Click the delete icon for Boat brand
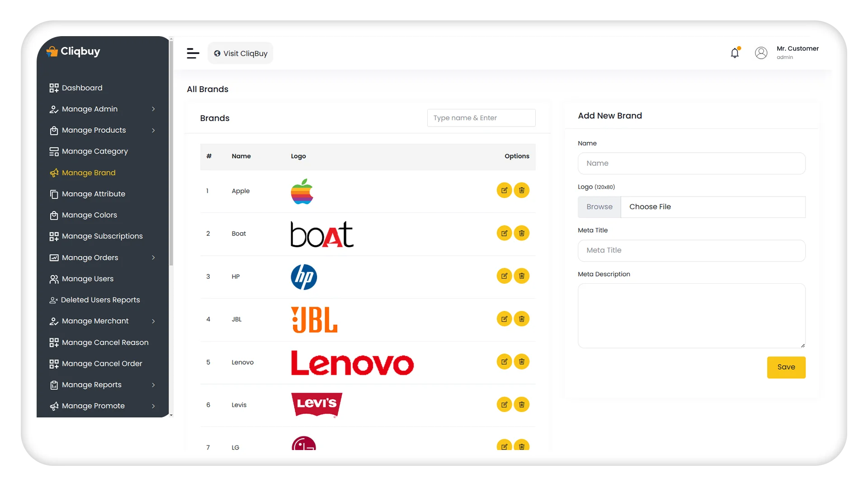Viewport: 868px width, 488px height. coord(521,233)
